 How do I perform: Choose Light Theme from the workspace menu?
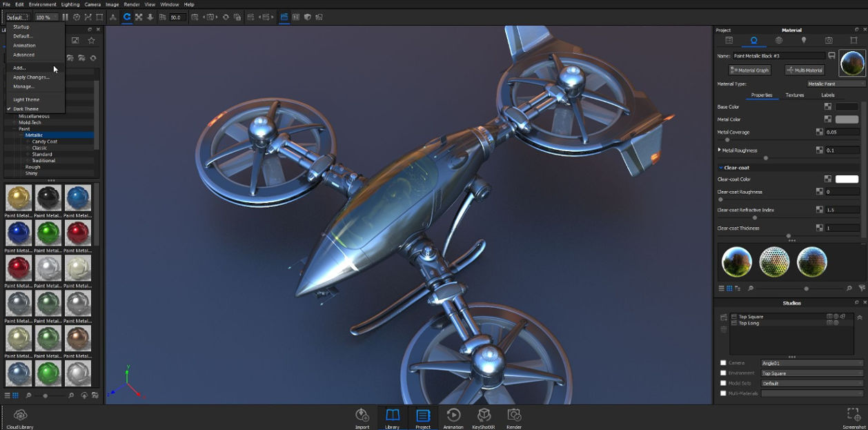tap(26, 99)
